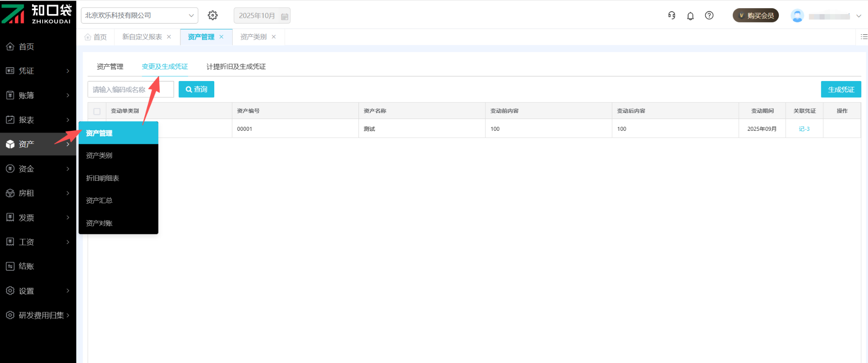Viewport: 868px width, 363px height.
Task: Close the 资产类别 tab
Action: point(274,37)
